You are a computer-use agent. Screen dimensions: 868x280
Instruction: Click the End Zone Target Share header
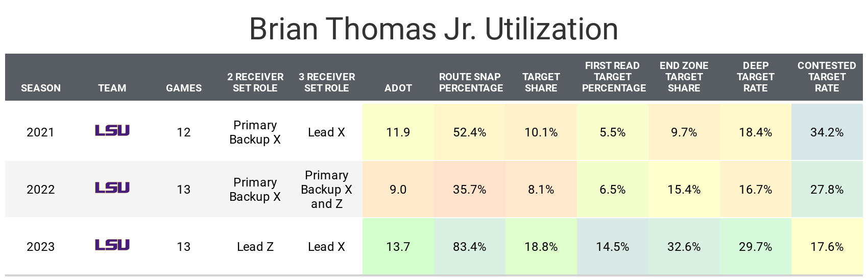point(684,77)
